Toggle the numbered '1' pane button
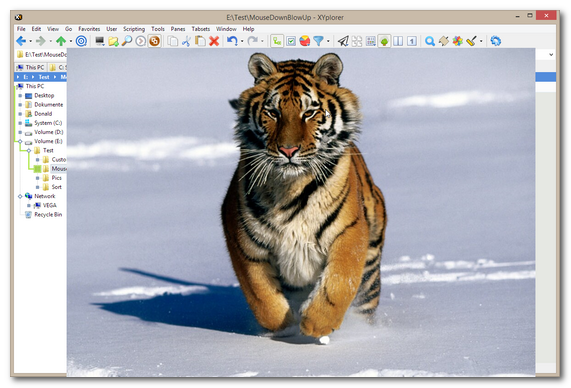 point(412,41)
